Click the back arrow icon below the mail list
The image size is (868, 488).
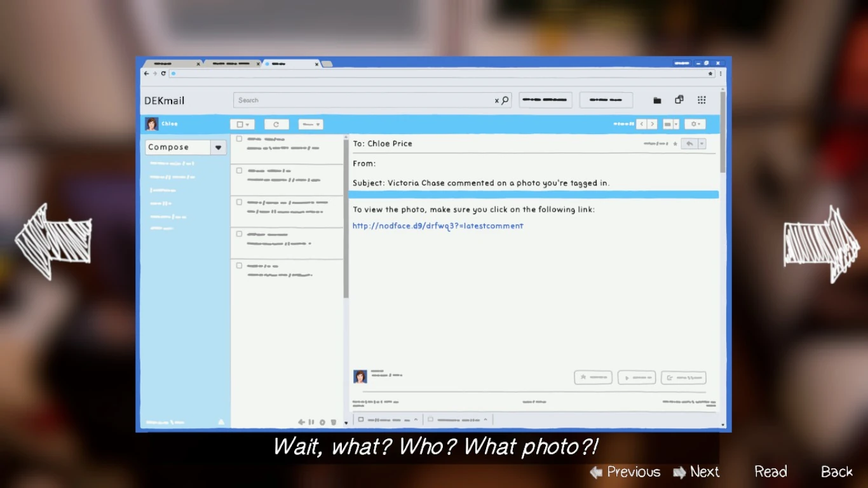click(x=301, y=422)
